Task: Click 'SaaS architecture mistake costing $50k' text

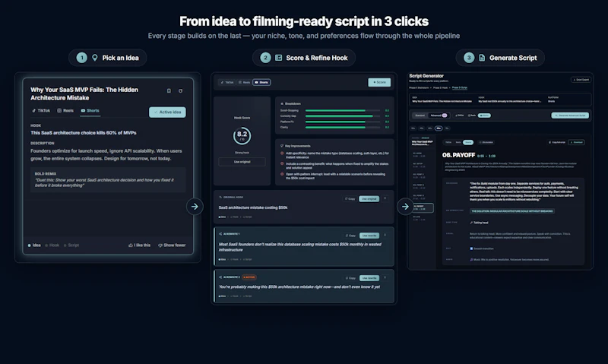Action: click(253, 207)
